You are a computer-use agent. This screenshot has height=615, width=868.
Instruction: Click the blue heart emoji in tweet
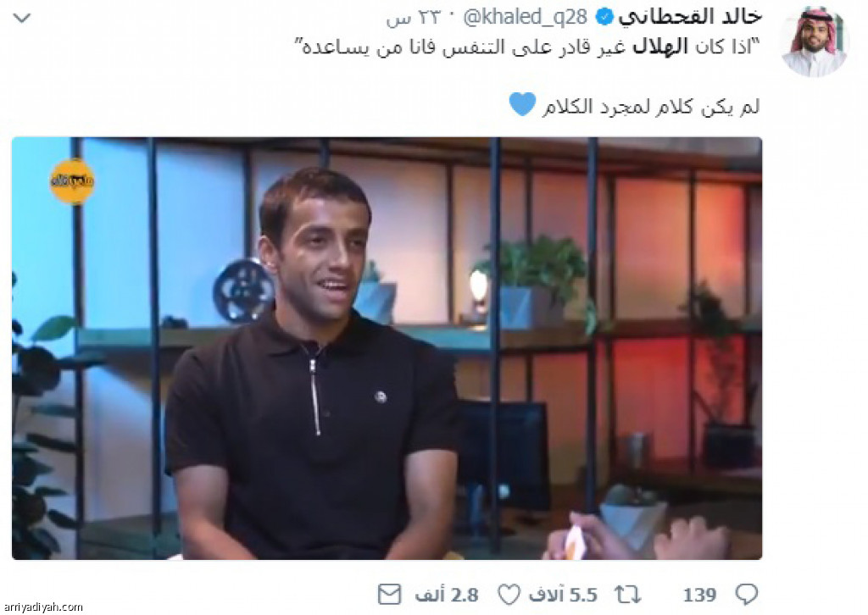point(522,104)
